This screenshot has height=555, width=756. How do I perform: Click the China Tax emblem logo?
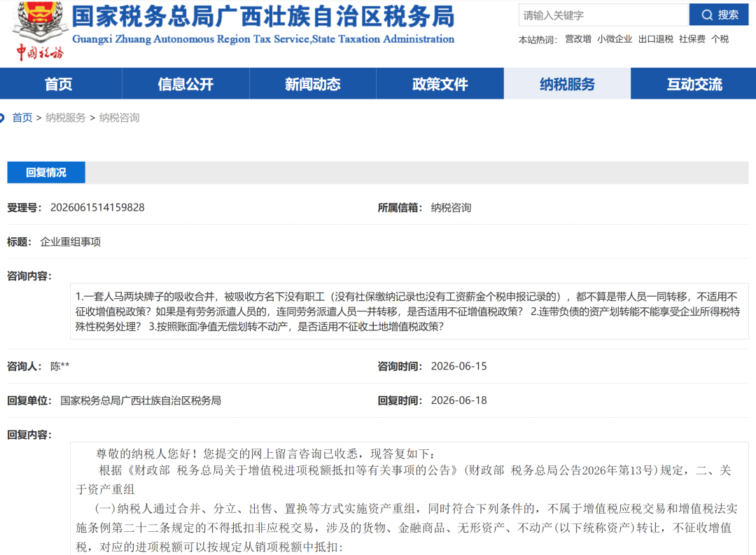pyautogui.click(x=40, y=31)
